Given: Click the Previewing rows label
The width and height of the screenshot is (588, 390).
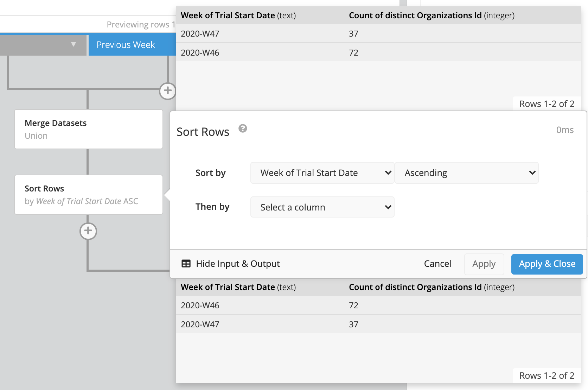Looking at the screenshot, I should [x=141, y=25].
